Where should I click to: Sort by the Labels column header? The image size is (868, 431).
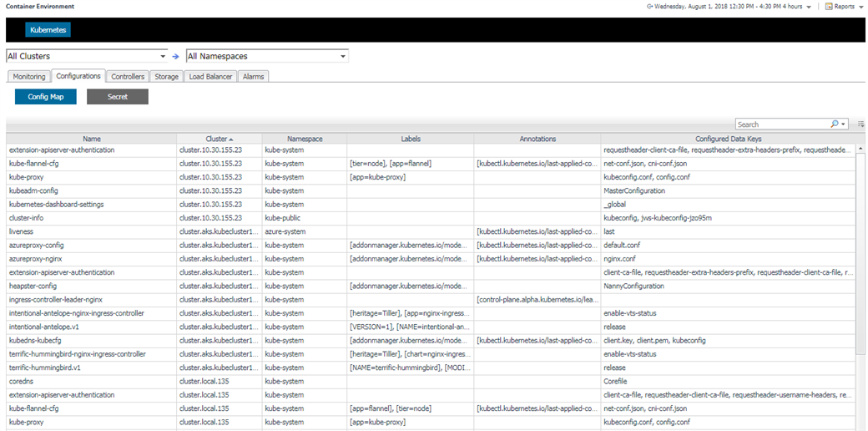click(x=410, y=139)
